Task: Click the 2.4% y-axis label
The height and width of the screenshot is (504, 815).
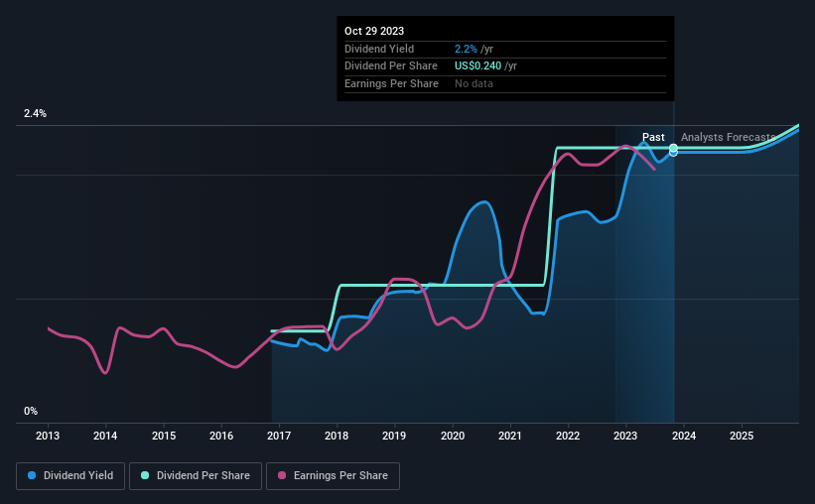Action: pos(35,113)
